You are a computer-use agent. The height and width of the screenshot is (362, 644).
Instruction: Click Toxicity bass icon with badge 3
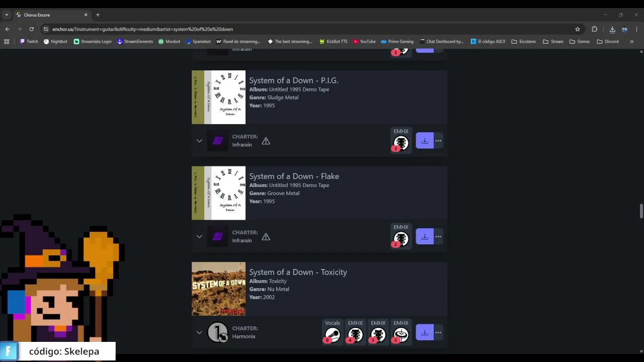tap(378, 334)
